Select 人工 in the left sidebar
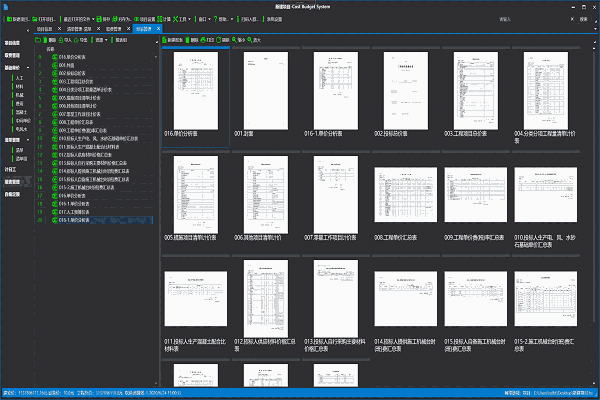 (19, 76)
